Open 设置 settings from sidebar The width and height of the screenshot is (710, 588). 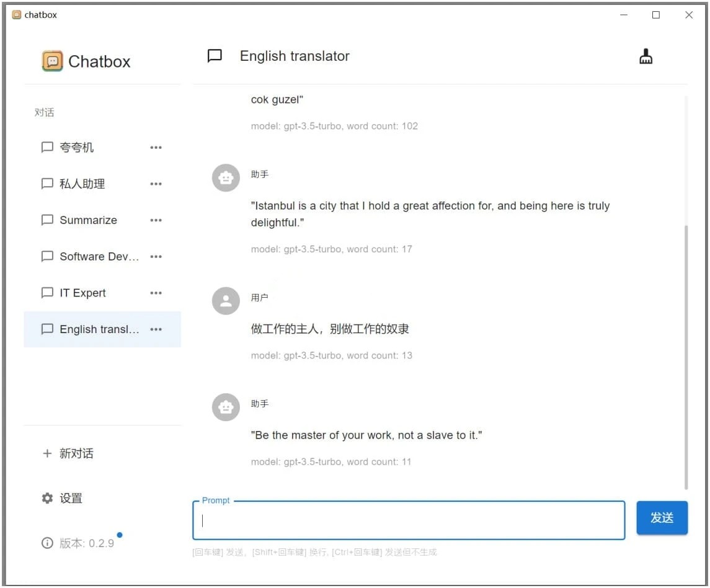(x=71, y=498)
